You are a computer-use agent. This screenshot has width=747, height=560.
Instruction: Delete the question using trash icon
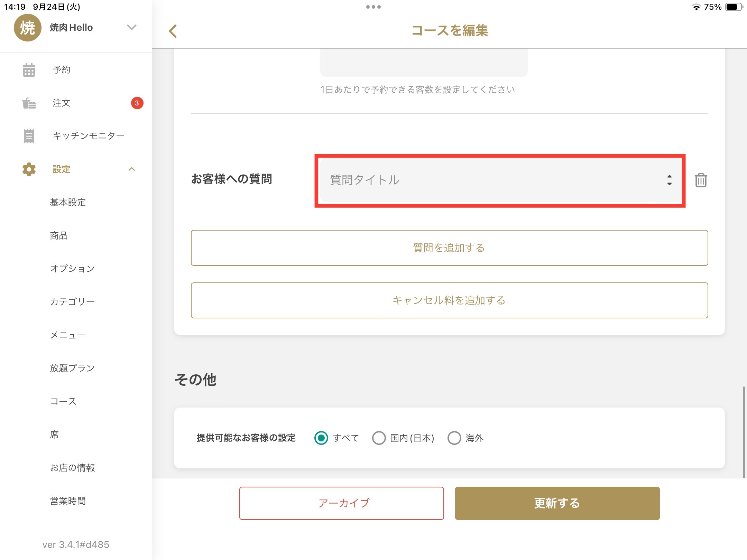coord(701,180)
